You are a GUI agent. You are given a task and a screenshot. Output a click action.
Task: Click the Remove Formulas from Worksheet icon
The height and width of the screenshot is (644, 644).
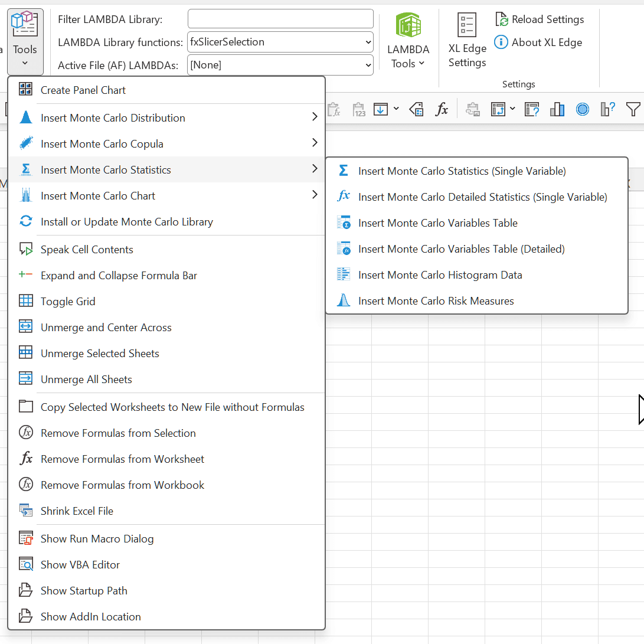[26, 459]
